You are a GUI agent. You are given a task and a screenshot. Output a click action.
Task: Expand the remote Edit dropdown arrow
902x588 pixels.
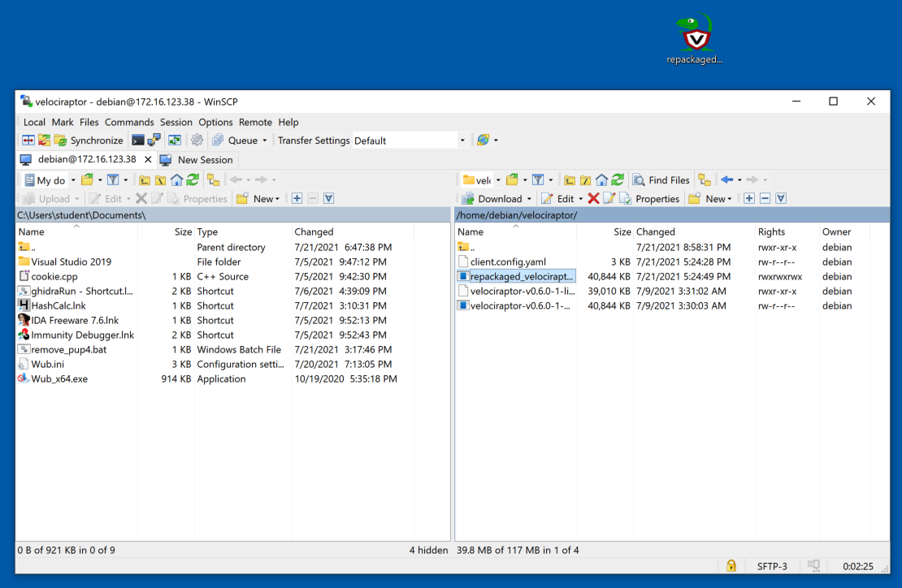pos(580,199)
